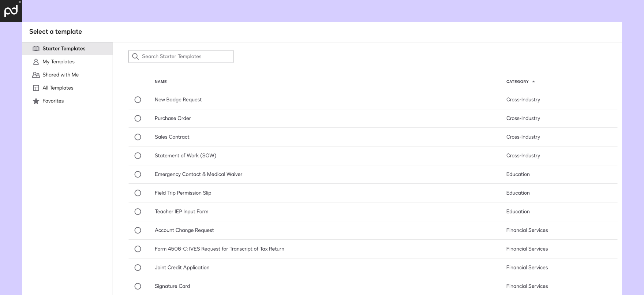
Task: Select the Joint Credit Application radio button
Action: (x=138, y=268)
